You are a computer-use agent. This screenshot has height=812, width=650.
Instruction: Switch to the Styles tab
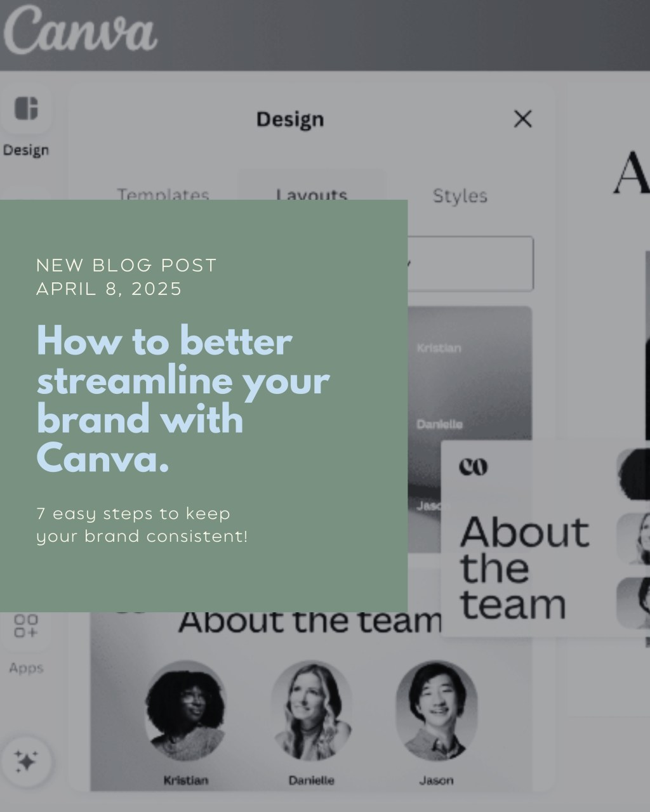460,196
